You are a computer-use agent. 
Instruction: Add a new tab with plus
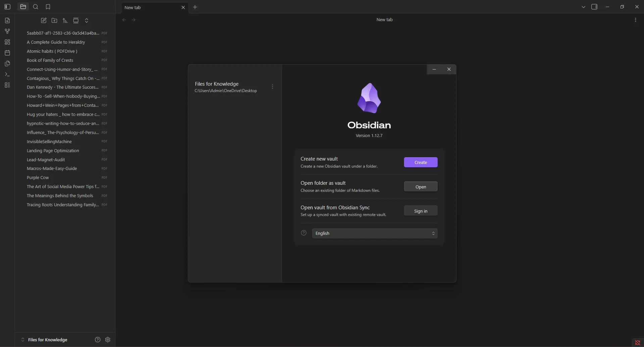point(195,7)
